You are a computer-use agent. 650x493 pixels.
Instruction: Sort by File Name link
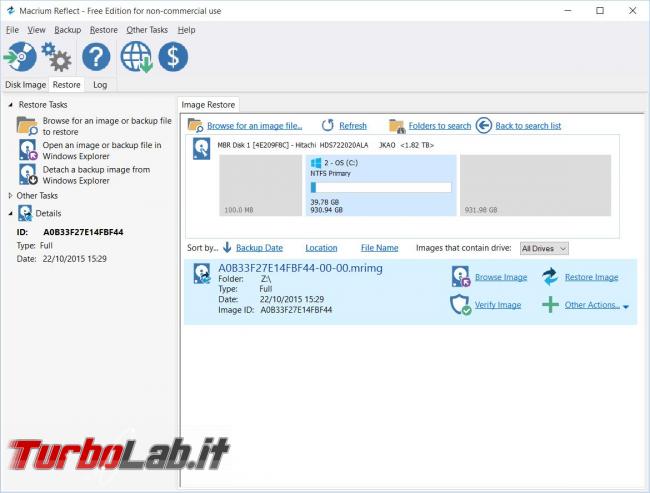click(x=379, y=248)
